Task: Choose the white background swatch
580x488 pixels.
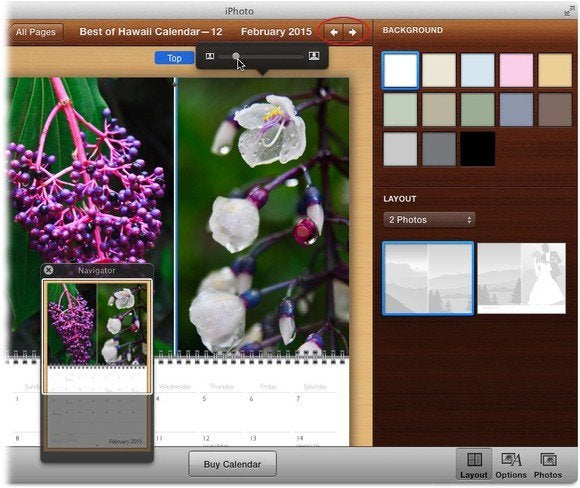Action: pyautogui.click(x=400, y=70)
